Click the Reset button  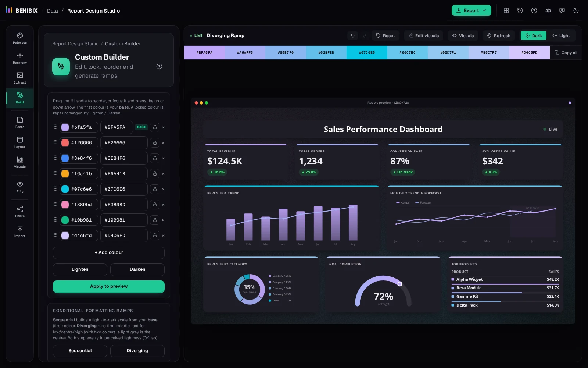pyautogui.click(x=386, y=36)
